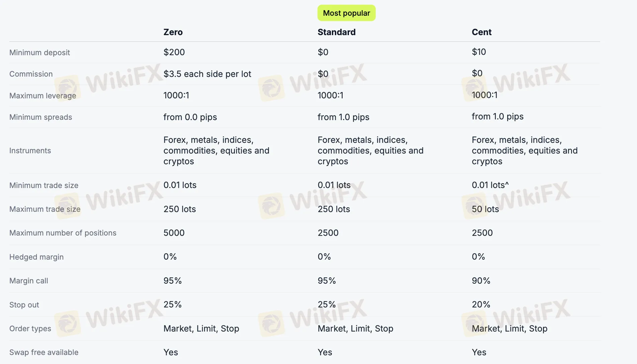Click the 50 lots maximum trade size
Screen dimensions: 637x364
[485, 209]
